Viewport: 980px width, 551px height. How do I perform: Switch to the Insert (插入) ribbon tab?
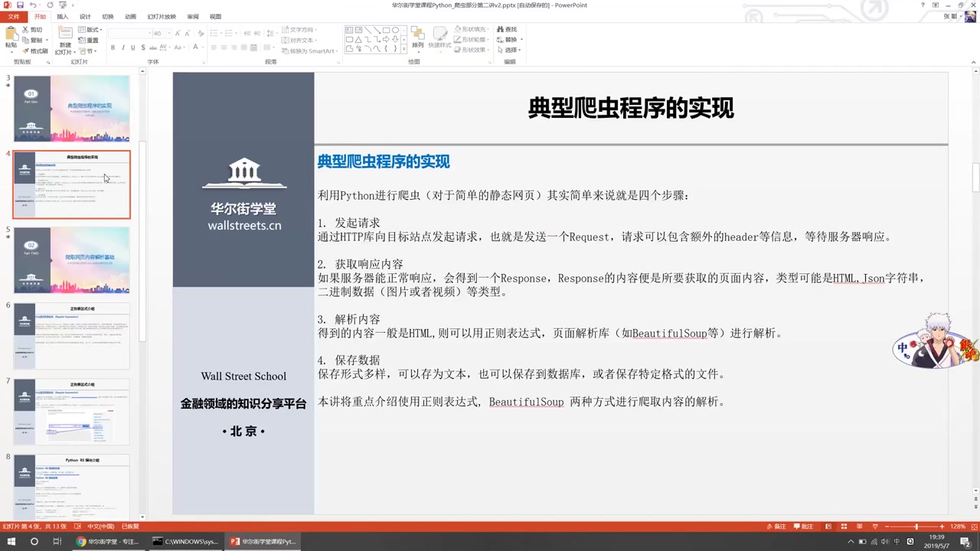click(x=62, y=16)
